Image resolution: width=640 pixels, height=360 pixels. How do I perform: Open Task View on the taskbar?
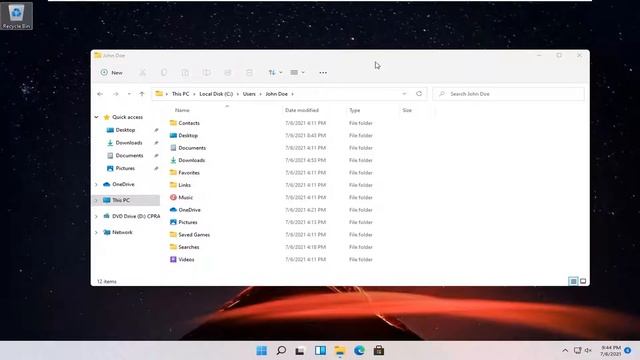click(300, 351)
